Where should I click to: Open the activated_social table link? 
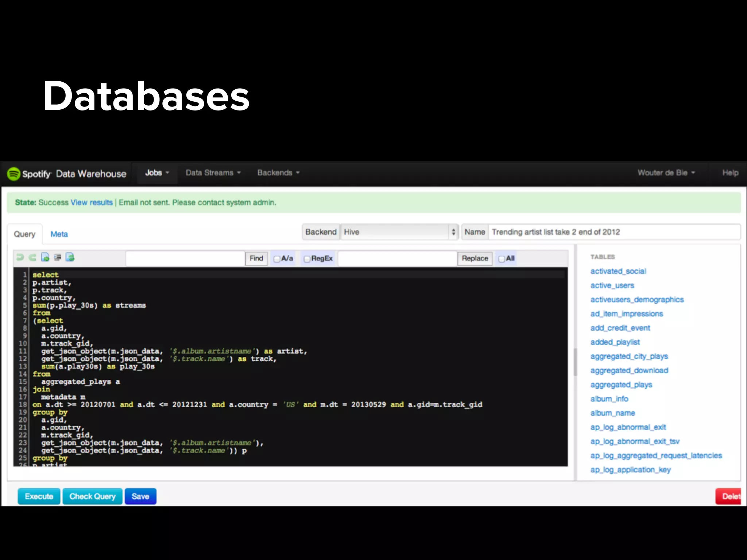coord(618,271)
